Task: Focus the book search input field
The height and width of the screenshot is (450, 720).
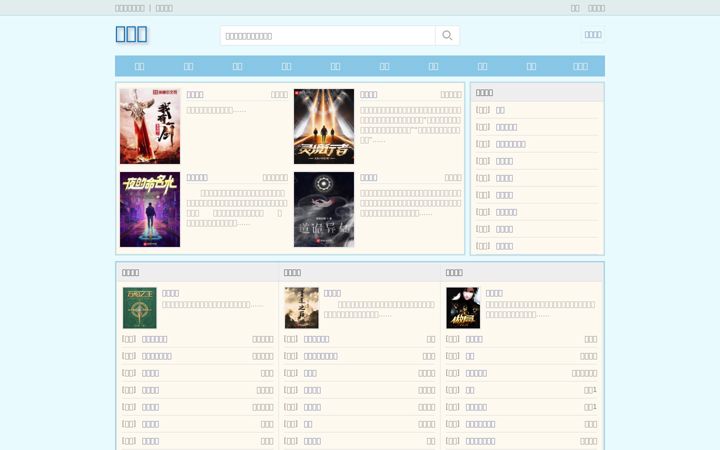Action: [328, 35]
